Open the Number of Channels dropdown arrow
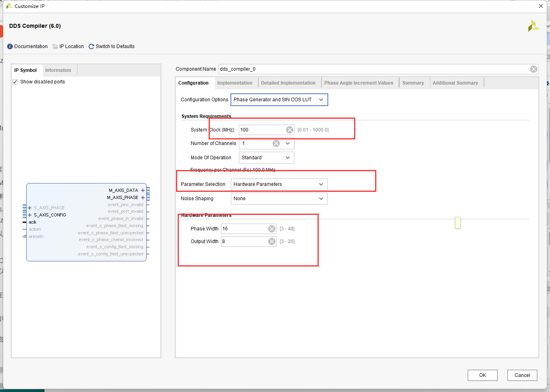The height and width of the screenshot is (392, 550). 288,143
